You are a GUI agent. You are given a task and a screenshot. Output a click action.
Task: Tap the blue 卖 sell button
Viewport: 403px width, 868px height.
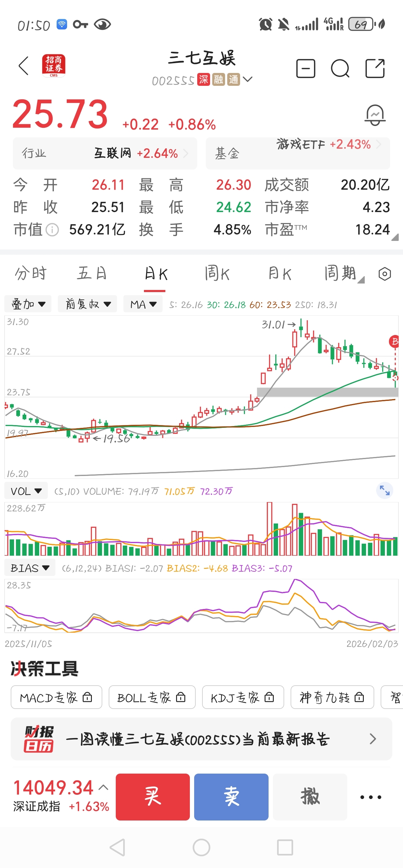[x=231, y=797]
